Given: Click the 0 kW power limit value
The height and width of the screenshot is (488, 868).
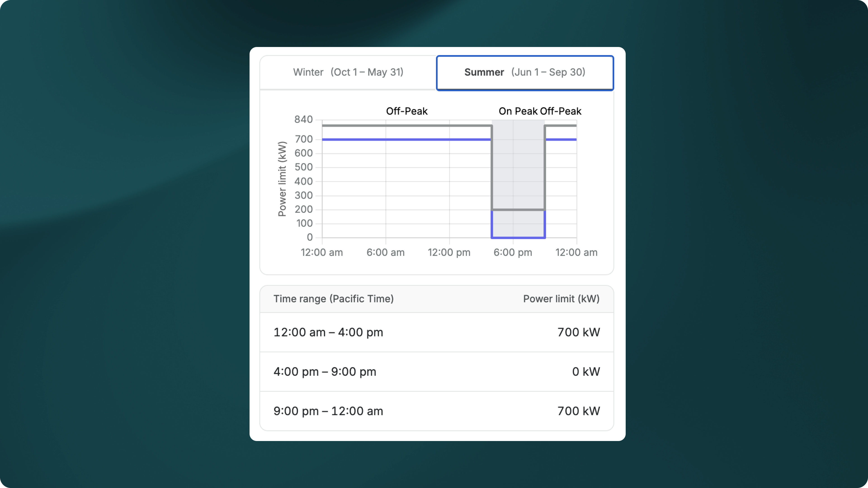Looking at the screenshot, I should point(586,372).
